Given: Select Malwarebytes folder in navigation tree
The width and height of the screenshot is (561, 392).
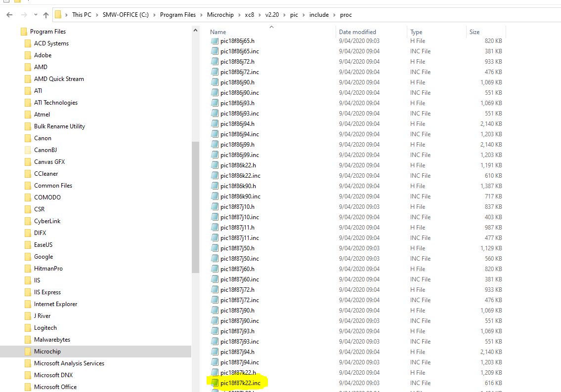Looking at the screenshot, I should pos(52,340).
